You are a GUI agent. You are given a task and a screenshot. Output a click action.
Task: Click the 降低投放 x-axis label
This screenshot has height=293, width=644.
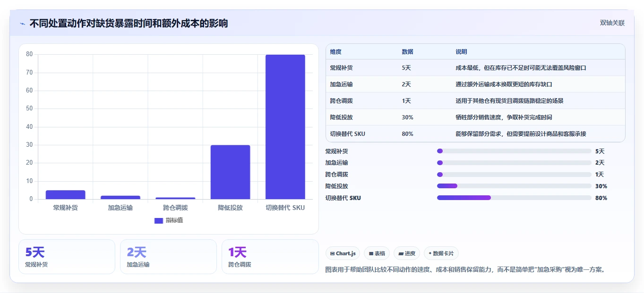point(230,208)
